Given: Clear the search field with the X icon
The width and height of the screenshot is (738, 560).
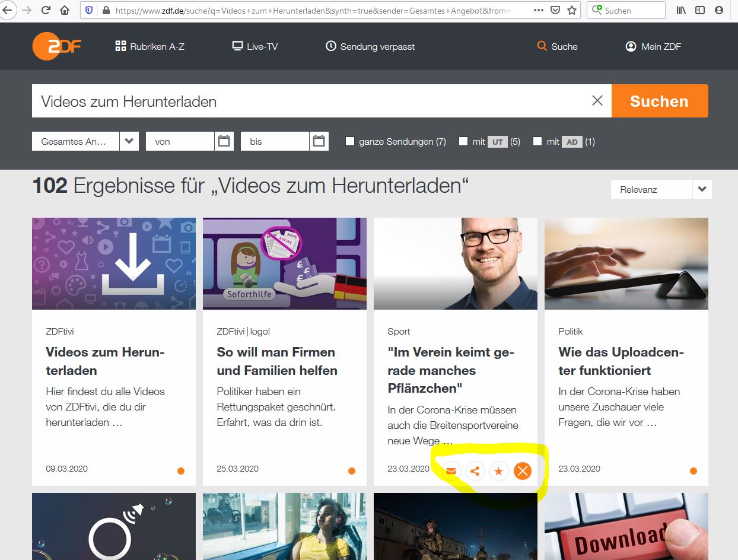Looking at the screenshot, I should 597,101.
